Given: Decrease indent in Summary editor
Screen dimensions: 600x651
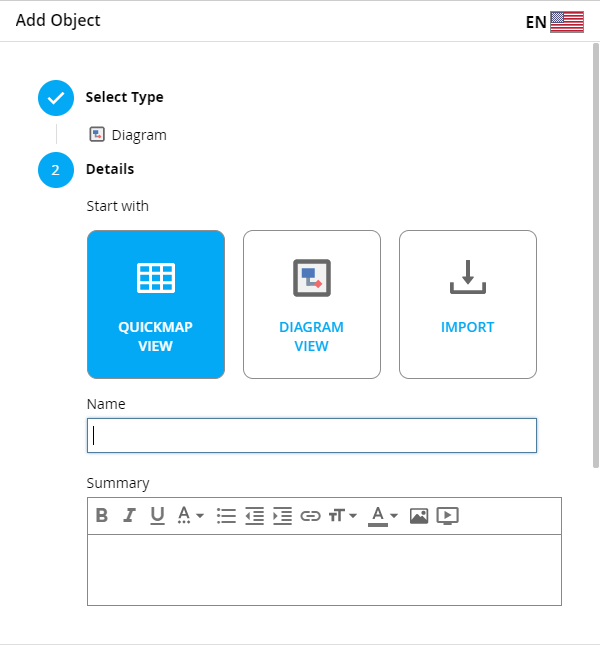Looking at the screenshot, I should (254, 516).
